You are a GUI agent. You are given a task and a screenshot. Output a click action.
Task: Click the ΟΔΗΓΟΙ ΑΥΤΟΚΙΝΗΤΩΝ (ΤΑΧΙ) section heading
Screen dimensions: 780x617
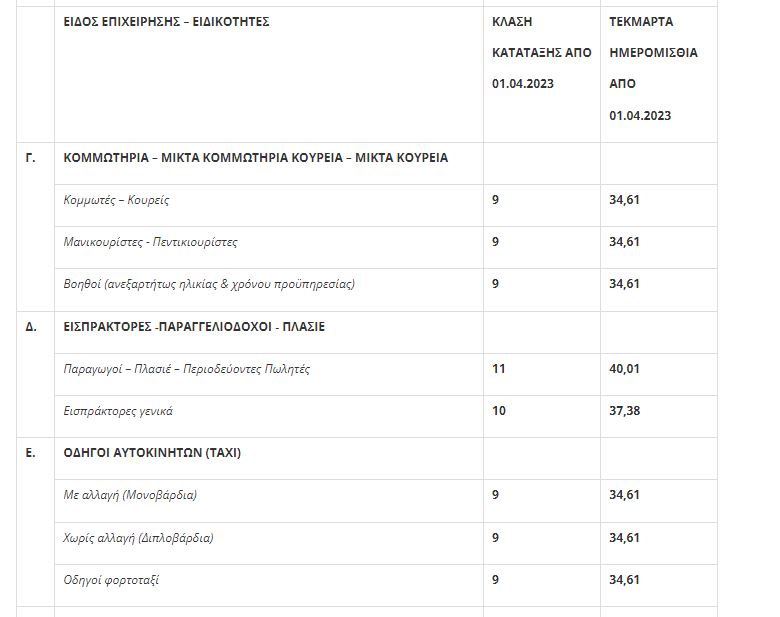[152, 453]
